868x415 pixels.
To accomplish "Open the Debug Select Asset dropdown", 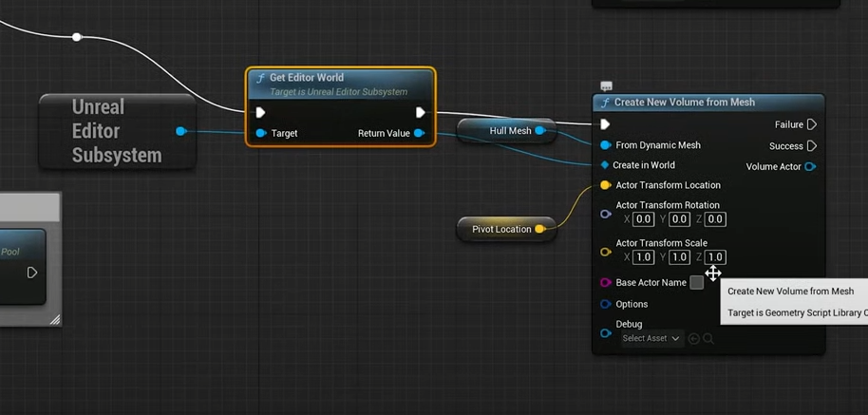I will (651, 339).
